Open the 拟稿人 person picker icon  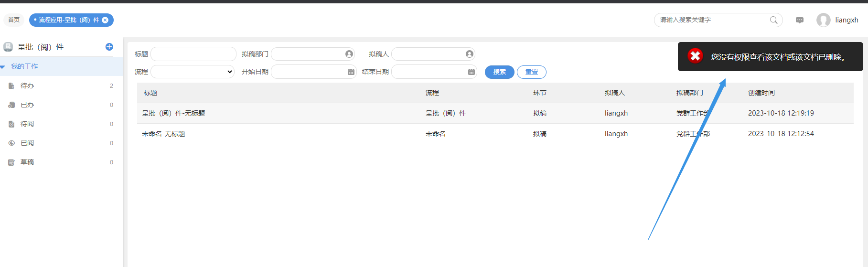470,54
